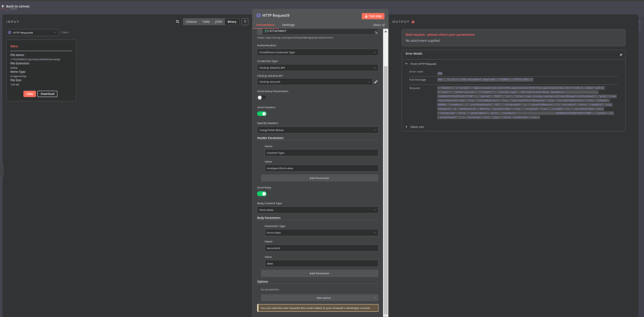
Task: Download the binary data file
Action: [x=47, y=94]
